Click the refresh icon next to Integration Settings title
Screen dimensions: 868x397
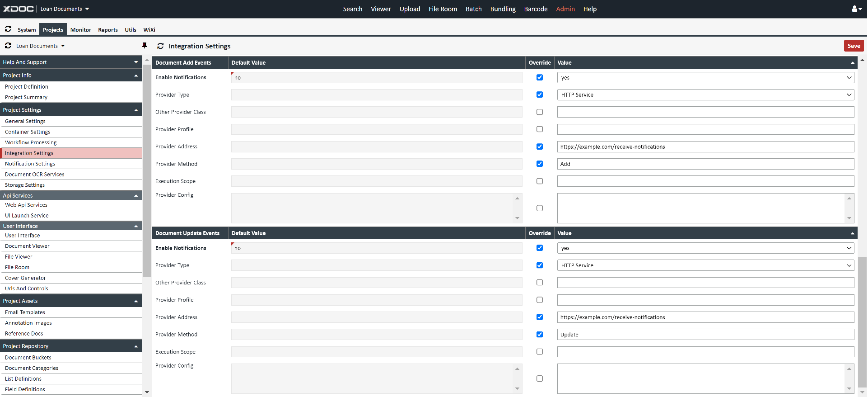tap(160, 46)
